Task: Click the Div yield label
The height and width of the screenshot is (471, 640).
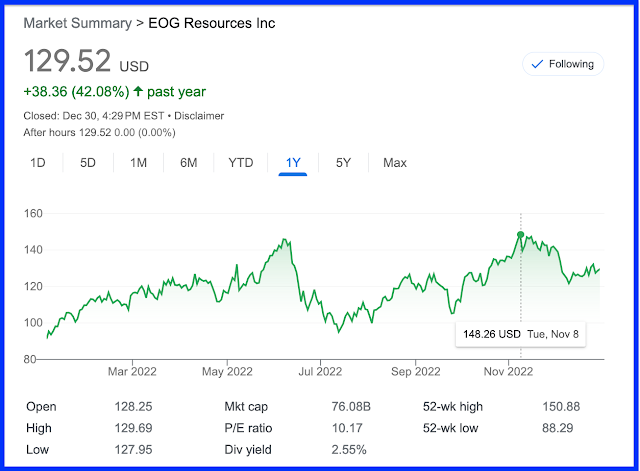Action: pyautogui.click(x=248, y=450)
